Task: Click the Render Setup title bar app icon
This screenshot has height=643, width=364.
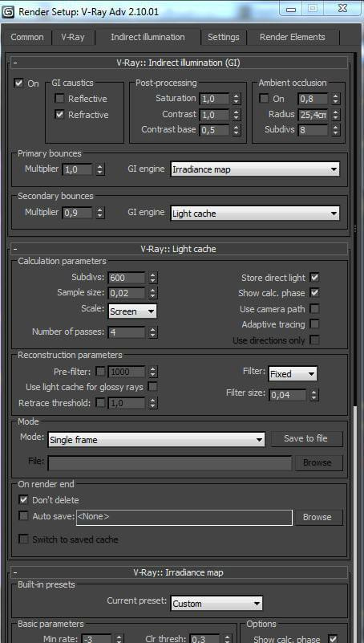Action: (x=8, y=11)
